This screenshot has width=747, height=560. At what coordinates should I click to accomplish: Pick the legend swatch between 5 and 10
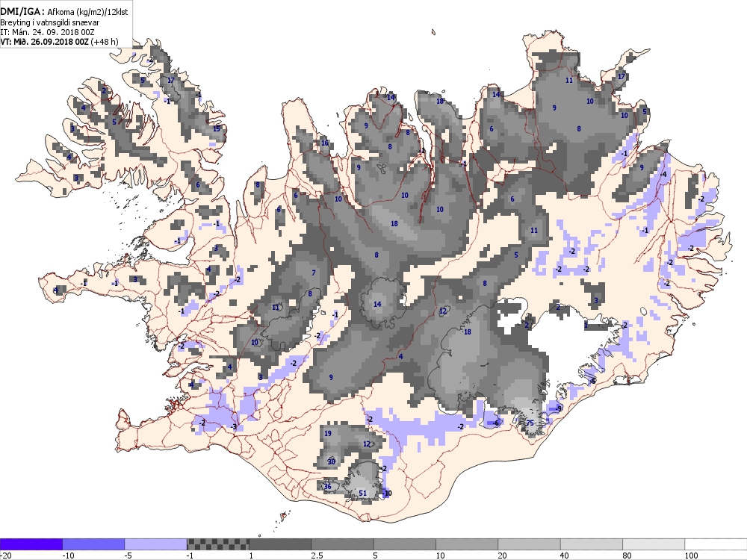pyautogui.click(x=405, y=544)
